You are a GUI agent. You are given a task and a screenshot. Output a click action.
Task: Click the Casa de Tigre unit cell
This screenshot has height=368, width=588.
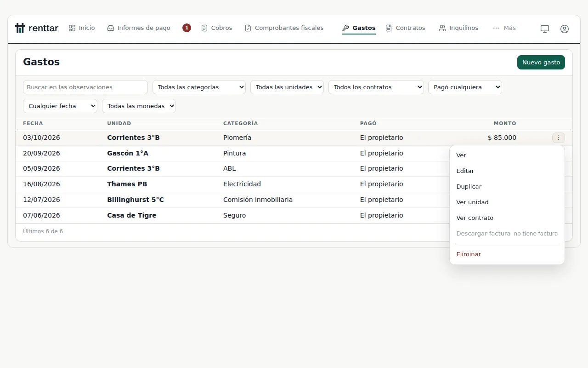pyautogui.click(x=132, y=215)
